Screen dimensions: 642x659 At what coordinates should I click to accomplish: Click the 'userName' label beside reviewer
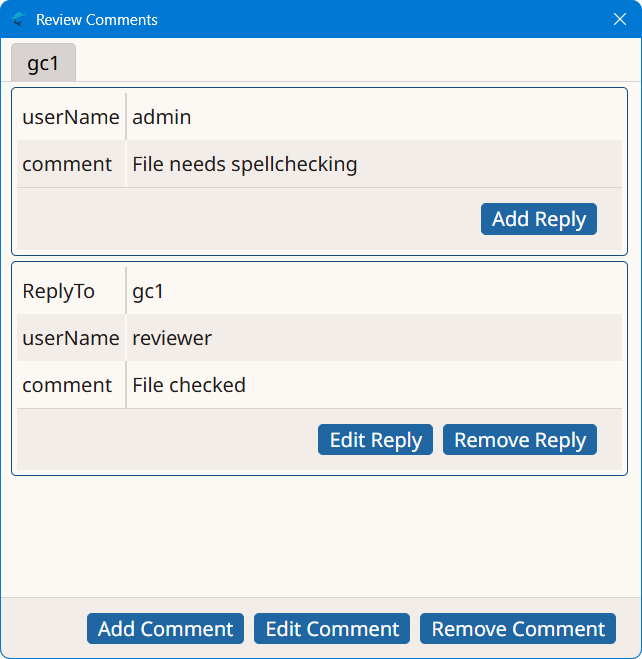(x=71, y=338)
